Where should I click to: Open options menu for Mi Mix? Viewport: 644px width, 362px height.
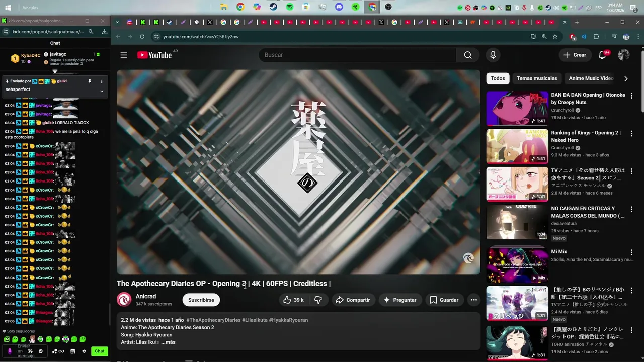pyautogui.click(x=631, y=252)
